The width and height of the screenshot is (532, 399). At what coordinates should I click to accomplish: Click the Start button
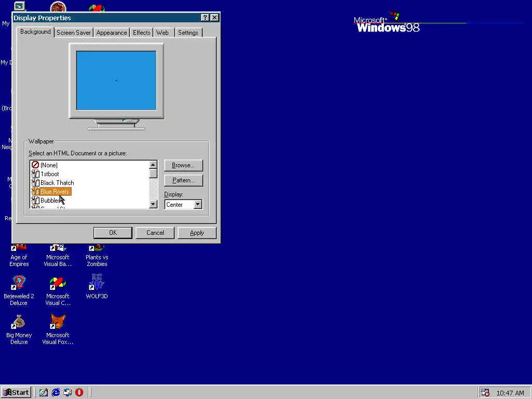(16, 393)
